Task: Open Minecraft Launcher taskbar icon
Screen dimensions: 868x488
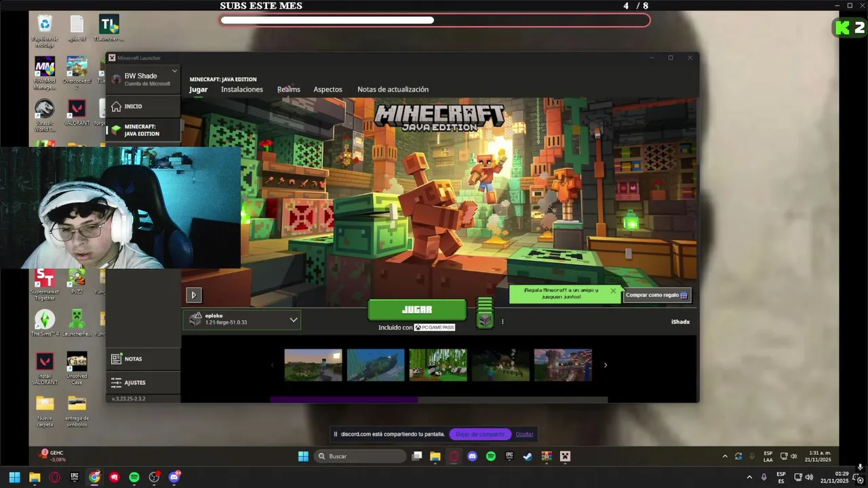Action: point(565,456)
